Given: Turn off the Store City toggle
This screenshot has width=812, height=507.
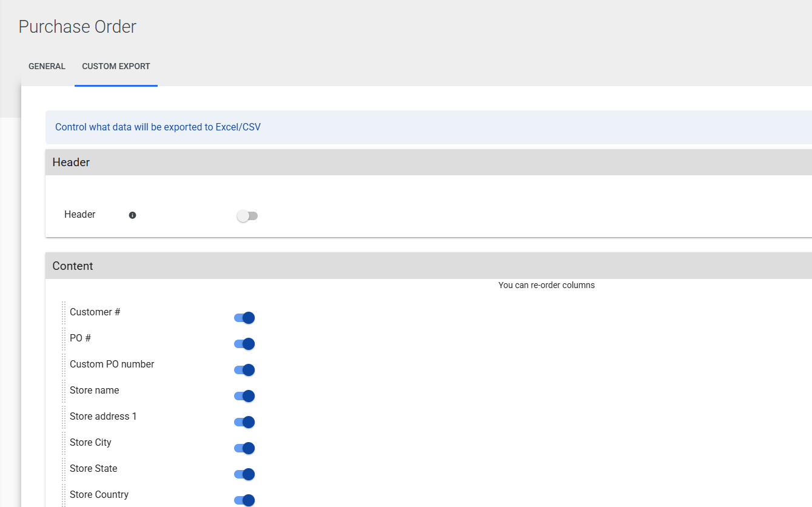Looking at the screenshot, I should click(x=244, y=448).
